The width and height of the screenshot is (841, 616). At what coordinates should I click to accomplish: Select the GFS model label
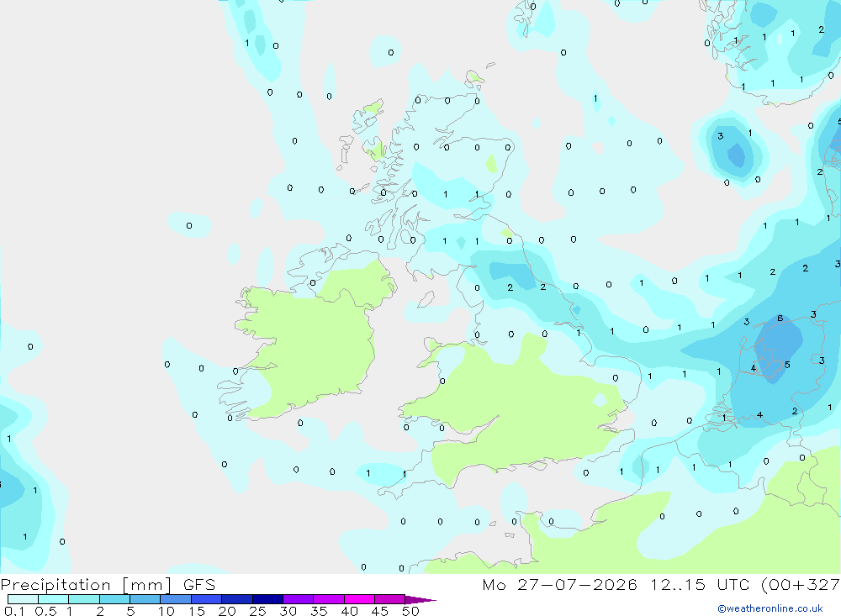[199, 585]
